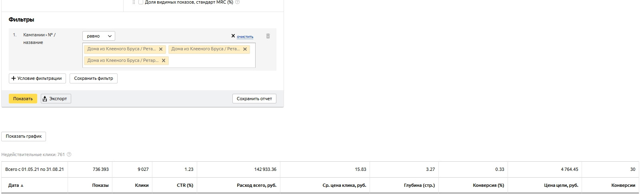
Task: Click the X icon before очистить
Action: (x=233, y=36)
